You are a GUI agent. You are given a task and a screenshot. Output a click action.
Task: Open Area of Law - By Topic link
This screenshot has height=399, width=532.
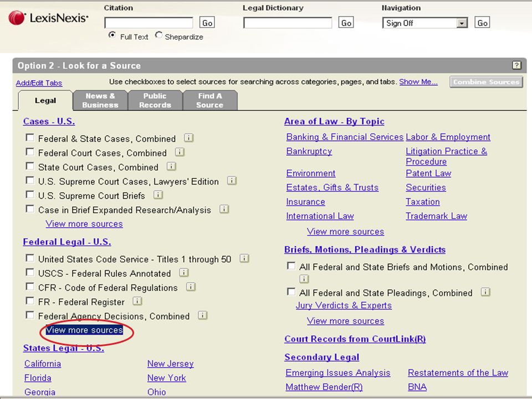[x=334, y=121]
